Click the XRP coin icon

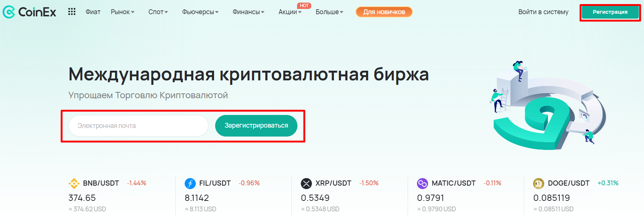click(307, 183)
